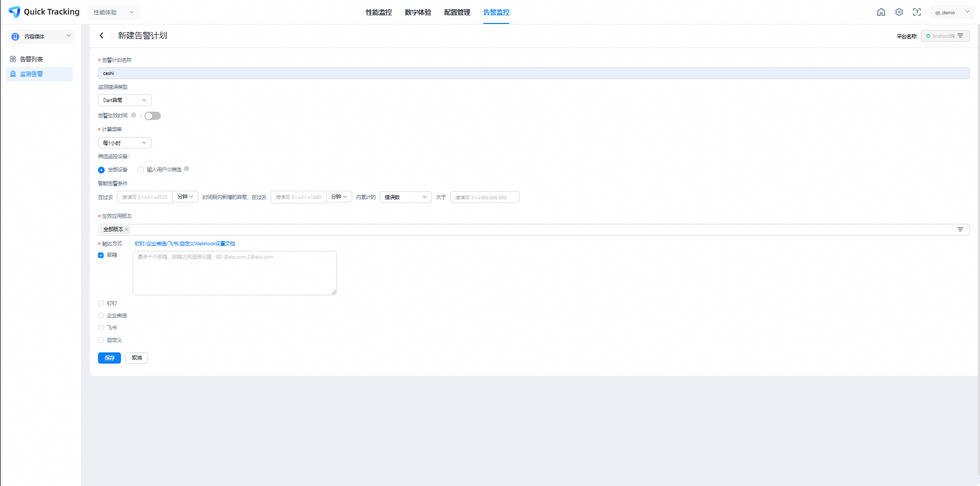This screenshot has height=486, width=980.
Task: Click 监测告警 sidebar bell icon
Action: click(x=13, y=74)
